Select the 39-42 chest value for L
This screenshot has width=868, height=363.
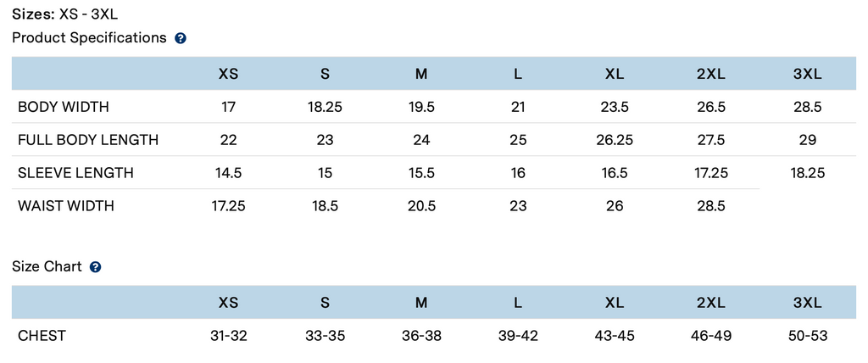coord(518,336)
